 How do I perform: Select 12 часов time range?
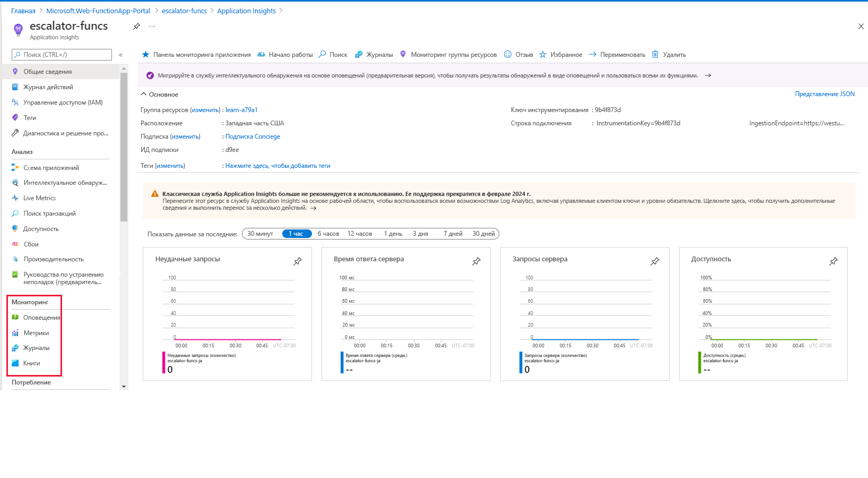360,234
